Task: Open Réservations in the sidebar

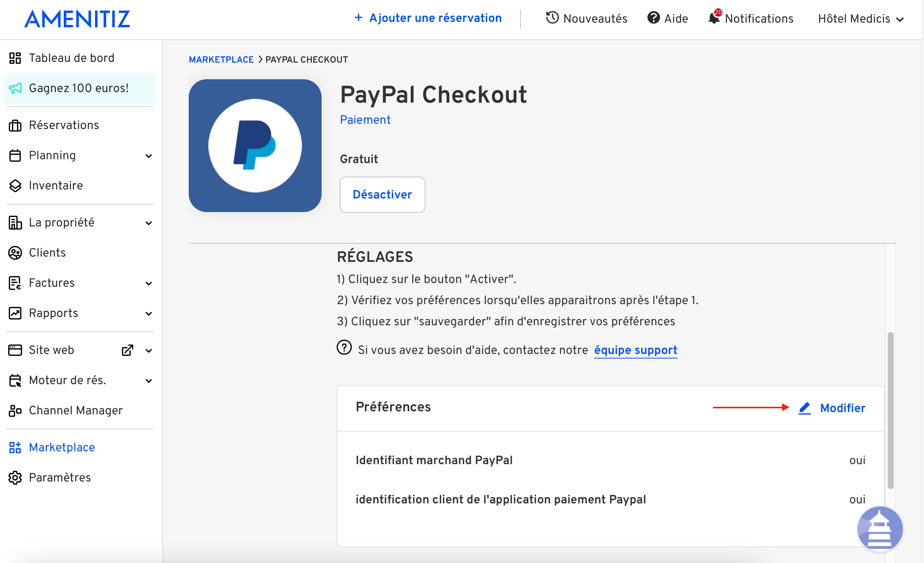Action: pyautogui.click(x=64, y=125)
